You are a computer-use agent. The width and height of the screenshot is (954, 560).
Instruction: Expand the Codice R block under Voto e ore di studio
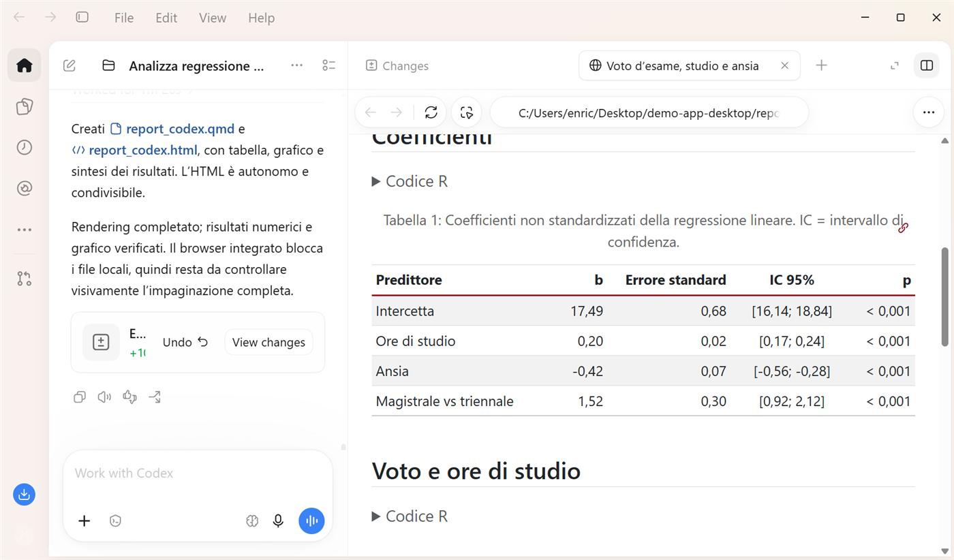pyautogui.click(x=410, y=516)
